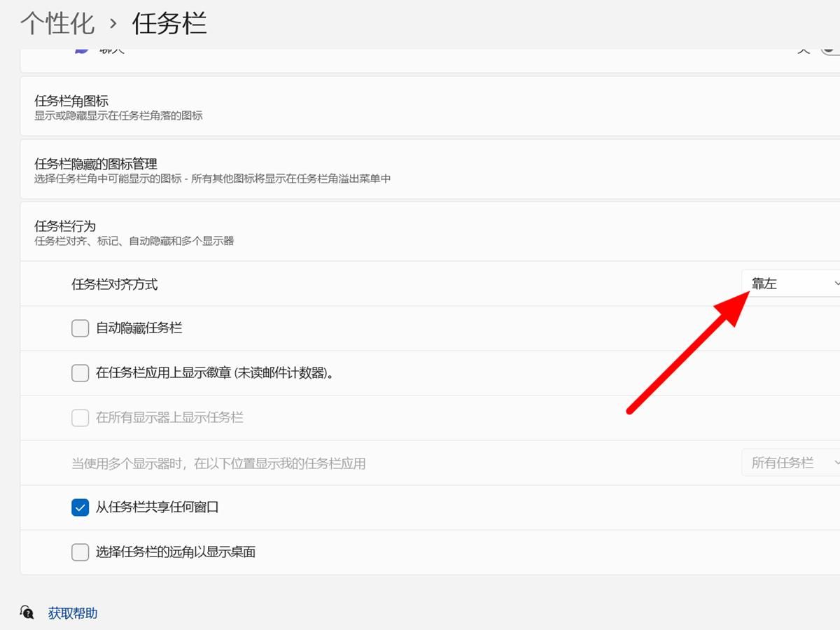
Task: Enable 在任务栏应用上显示徽章 checkbox
Action: coord(80,373)
